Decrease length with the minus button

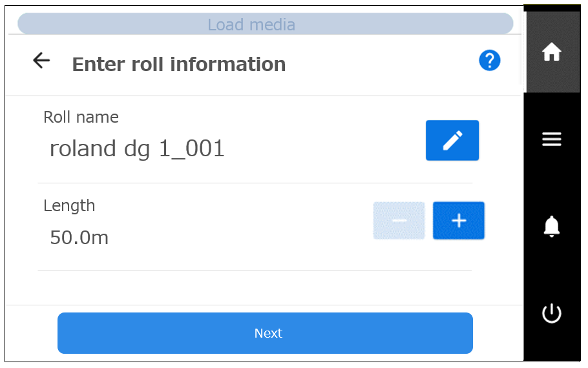[399, 221]
